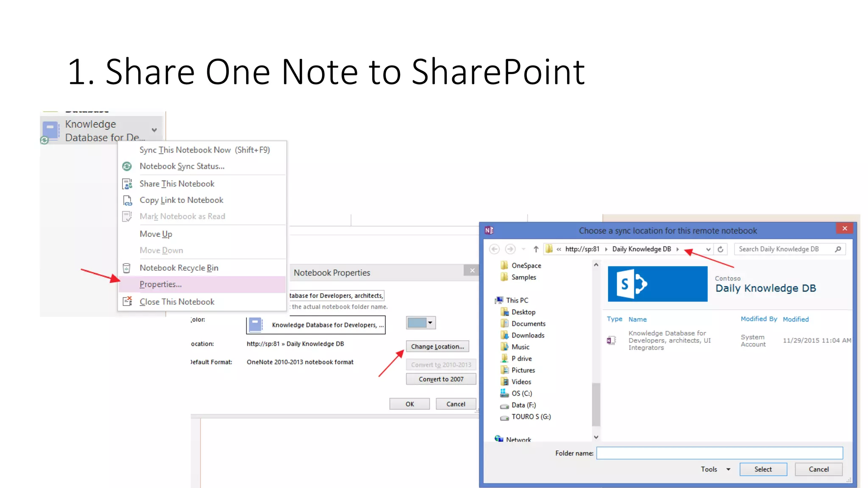Click the notebook color swatch
The width and height of the screenshot is (868, 488).
[x=417, y=323]
